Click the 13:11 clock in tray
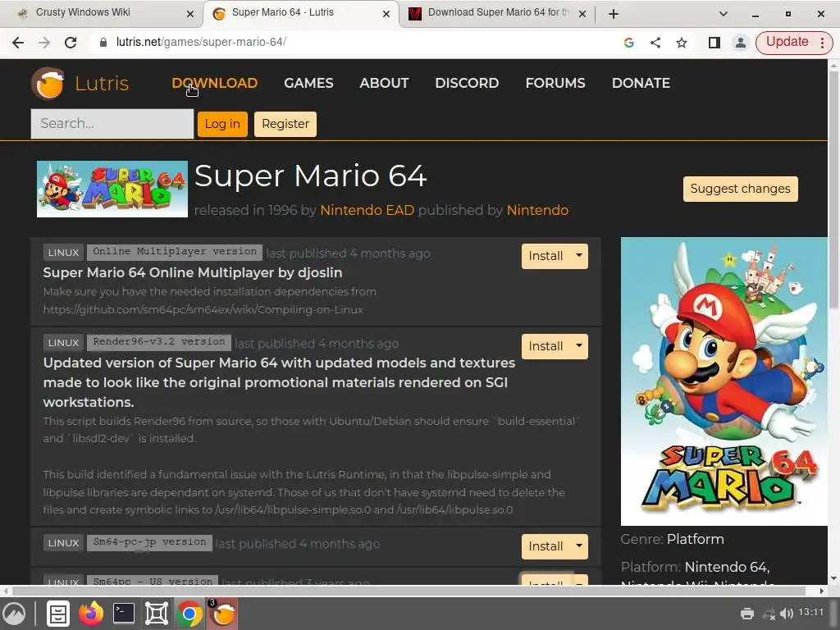 pos(810,612)
